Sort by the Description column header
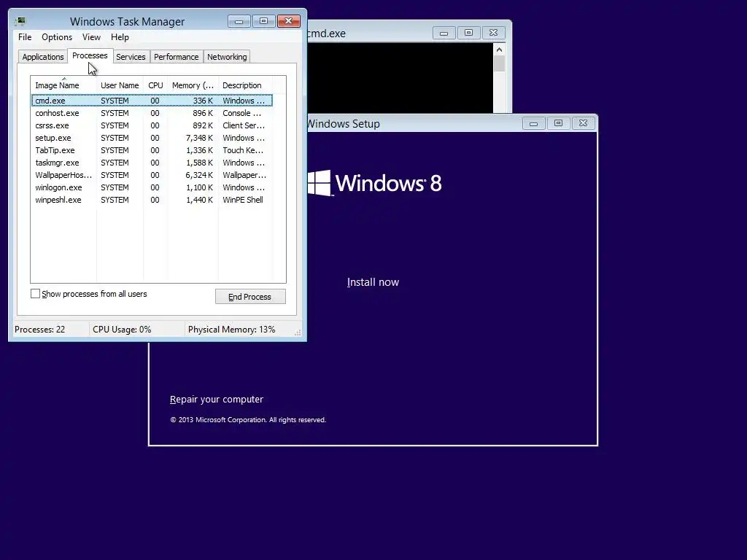The width and height of the screenshot is (747, 560). click(245, 85)
